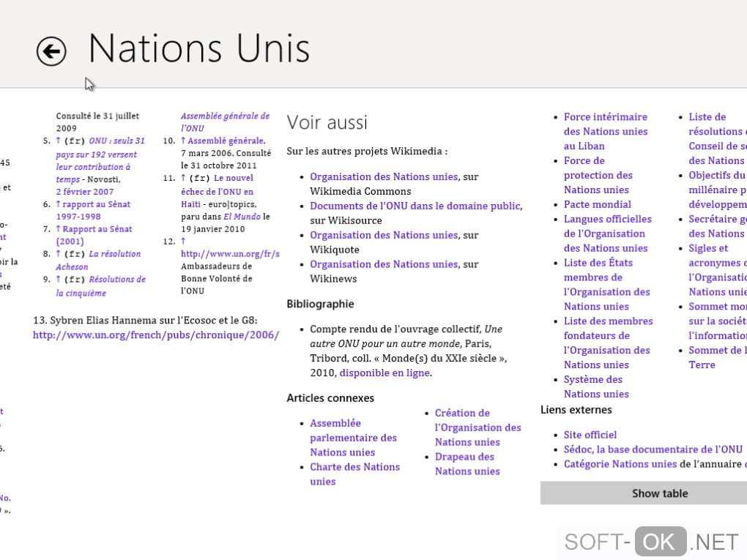Open 'Création de l'Organisation des Nations unies'
747x560 pixels.
pos(477,428)
